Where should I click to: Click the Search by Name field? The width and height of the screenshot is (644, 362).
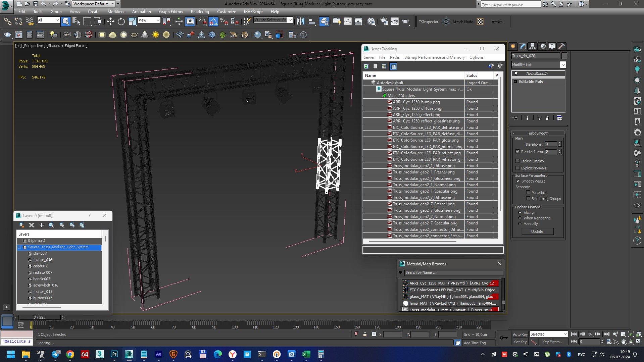tap(454, 273)
